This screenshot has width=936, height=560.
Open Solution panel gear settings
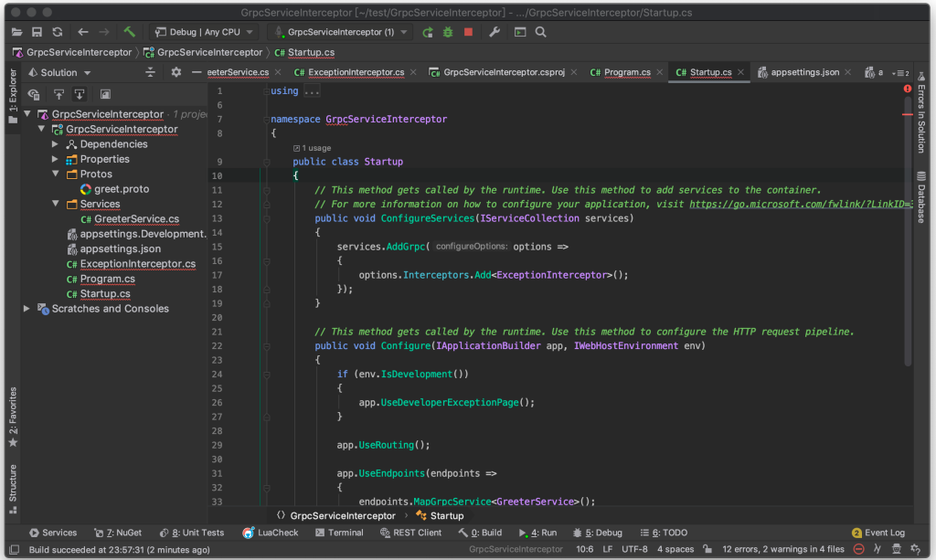[x=176, y=72]
